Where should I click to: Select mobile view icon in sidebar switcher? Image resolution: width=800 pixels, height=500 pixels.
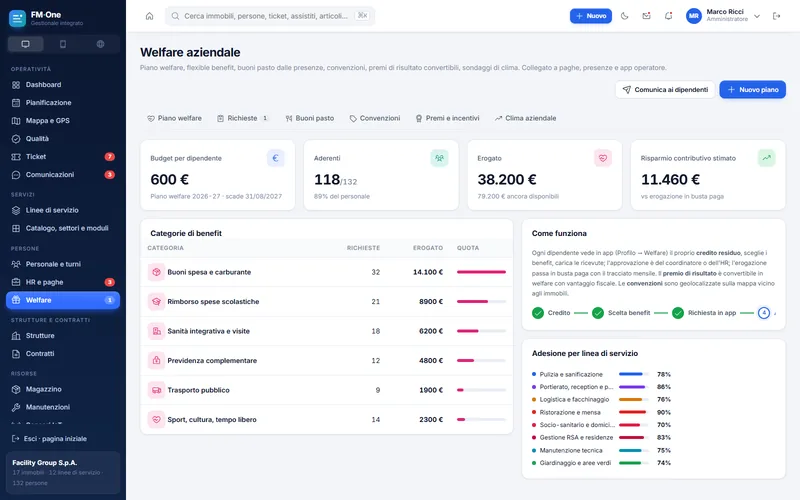click(63, 44)
